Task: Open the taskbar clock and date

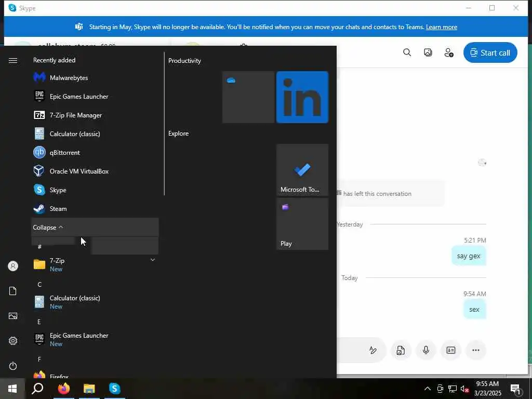Action: coord(487,389)
